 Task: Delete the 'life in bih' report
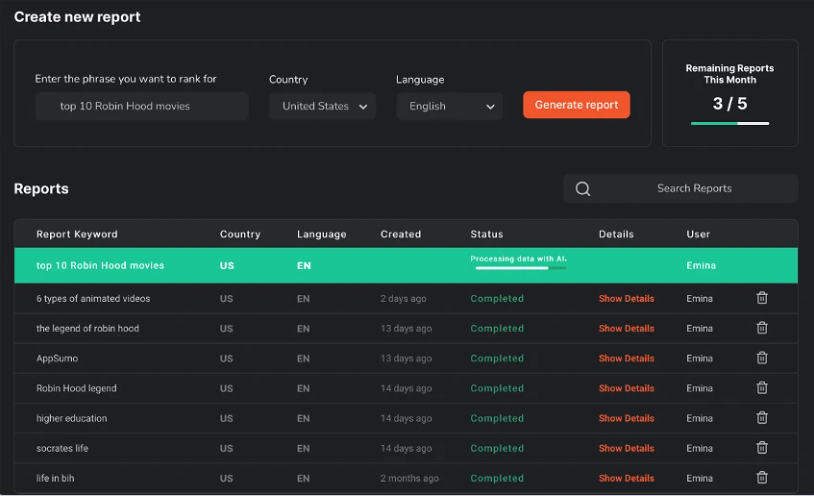coord(762,477)
